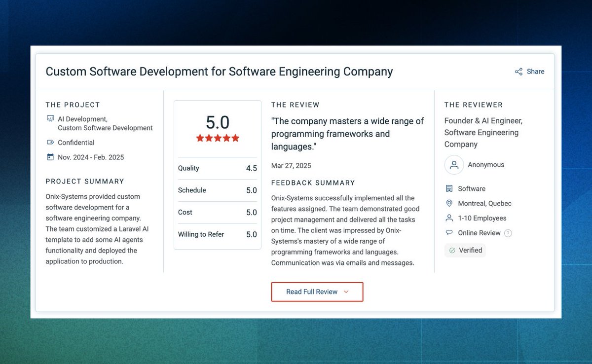Click the Anonymous reviewer name
This screenshot has height=364, width=592.
coord(486,165)
